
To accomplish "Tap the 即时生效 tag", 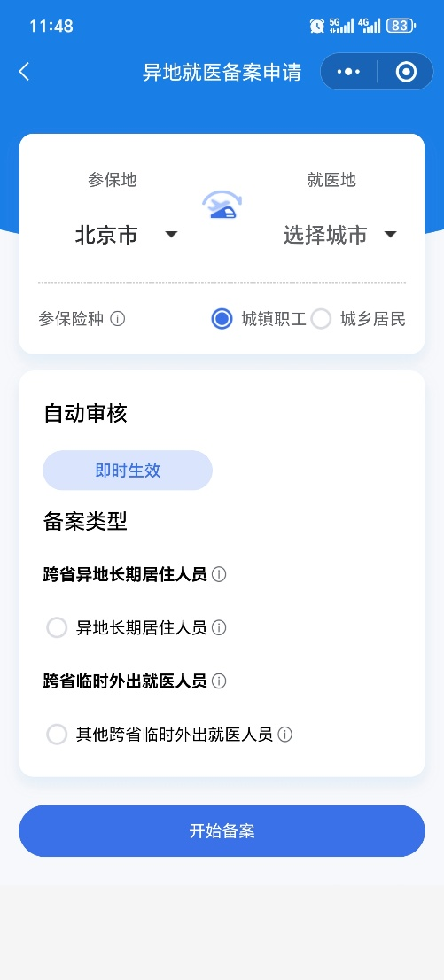I will [x=128, y=470].
